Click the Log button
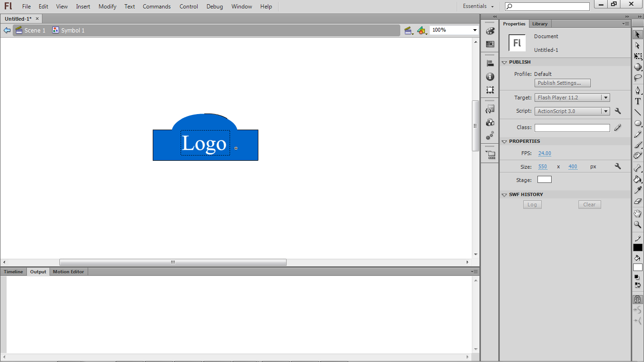The width and height of the screenshot is (644, 362). tap(532, 205)
